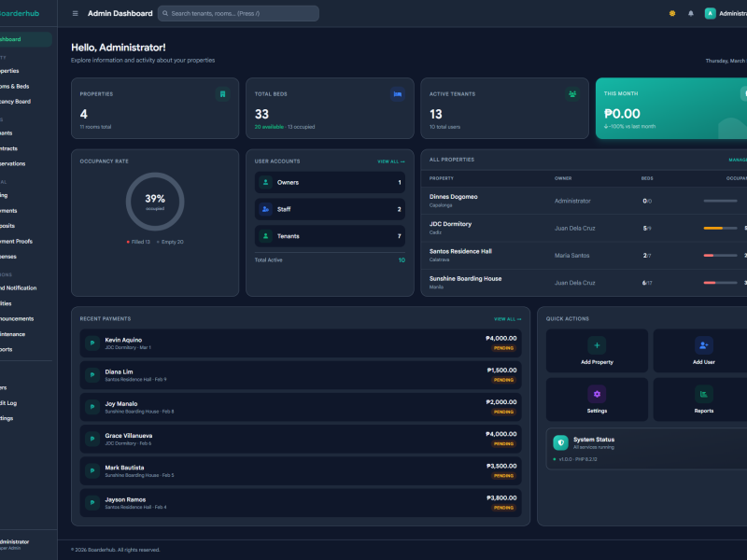The height and width of the screenshot is (560, 747).
Task: Click the Add Property plus icon
Action: 597,345
